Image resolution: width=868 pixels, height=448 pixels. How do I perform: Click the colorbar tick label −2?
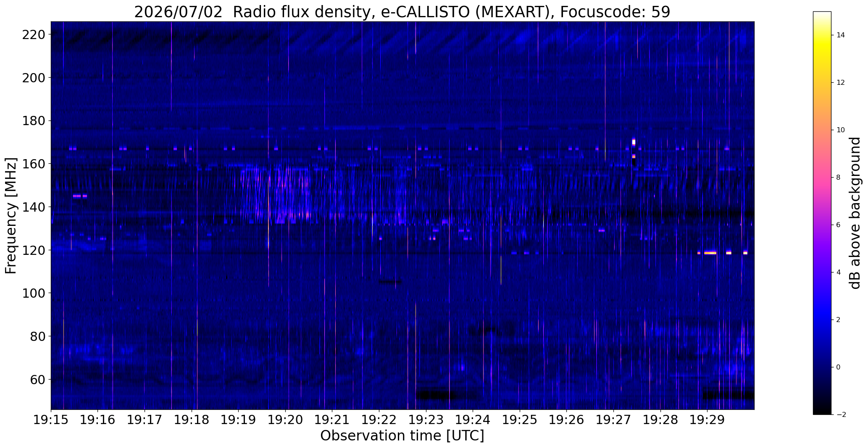point(841,415)
